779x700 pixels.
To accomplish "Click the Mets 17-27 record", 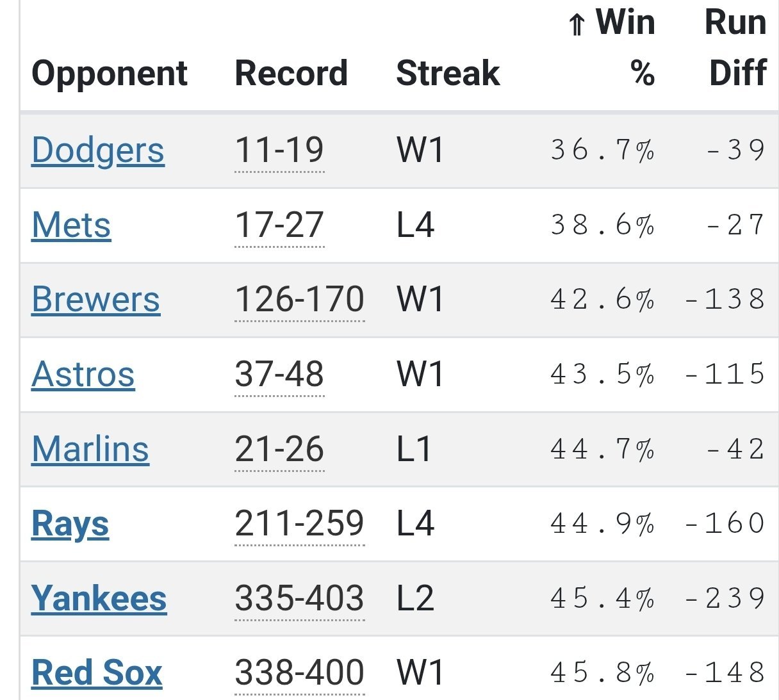I will [279, 225].
